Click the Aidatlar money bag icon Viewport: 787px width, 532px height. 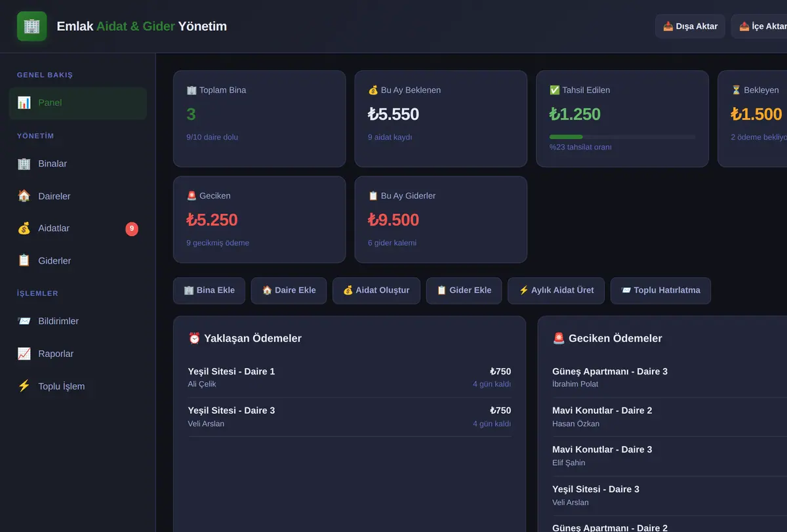coord(24,228)
